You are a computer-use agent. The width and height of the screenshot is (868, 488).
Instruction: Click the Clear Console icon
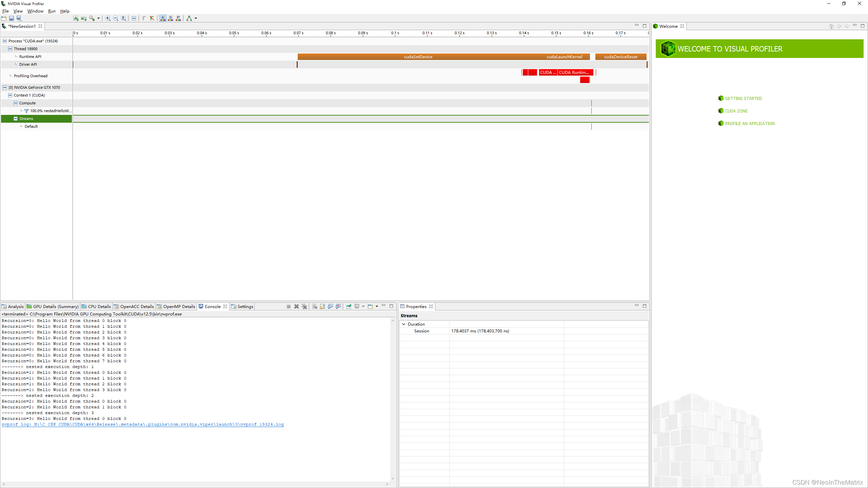coord(315,306)
